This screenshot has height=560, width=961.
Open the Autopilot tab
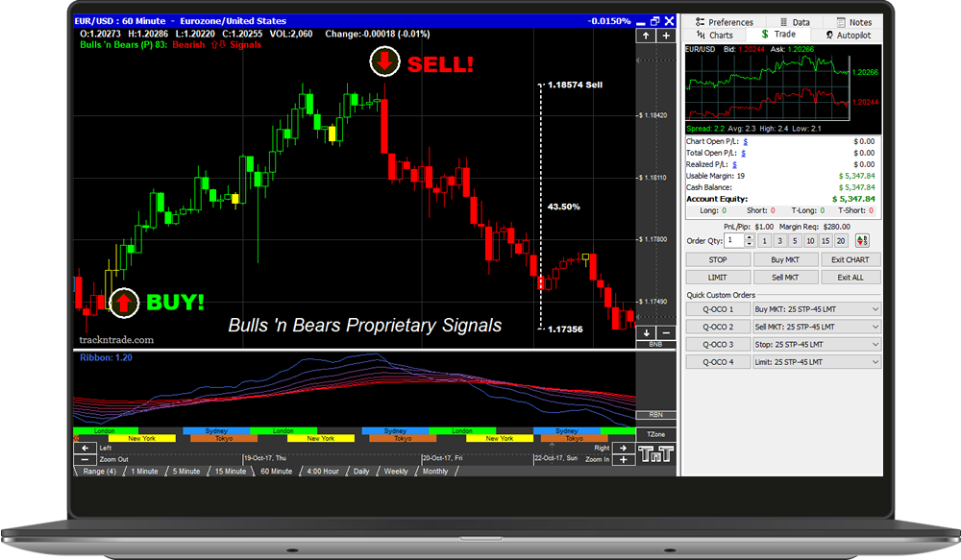[x=849, y=36]
